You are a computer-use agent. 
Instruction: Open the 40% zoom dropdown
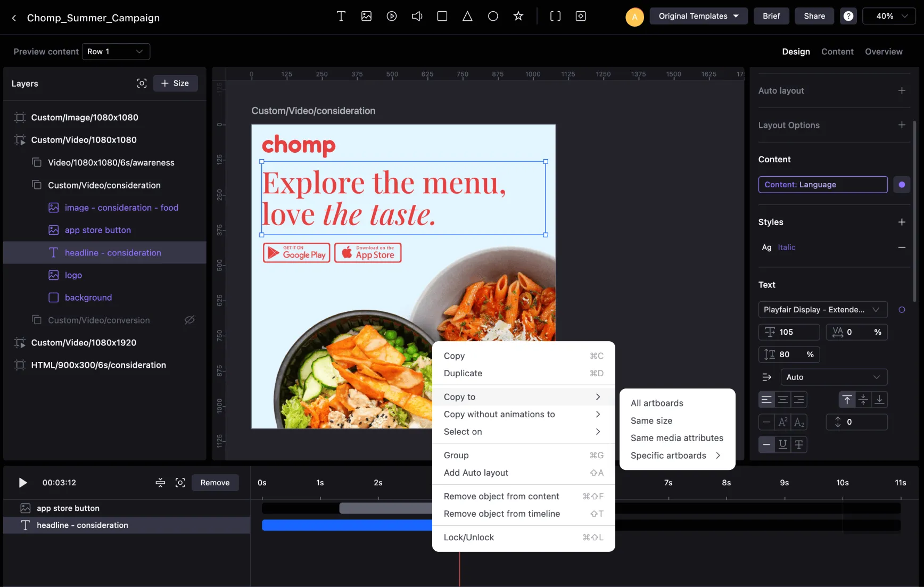(889, 16)
